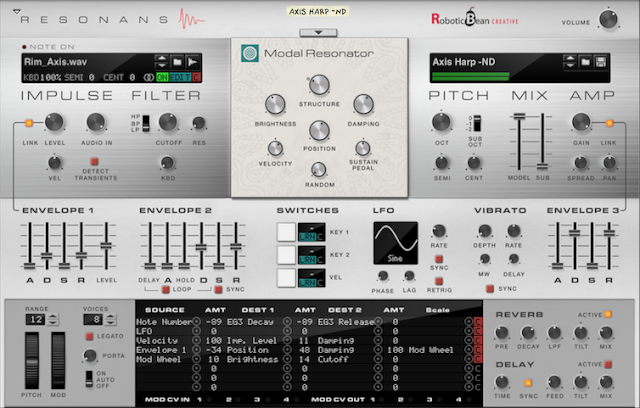Enable Envelope 2 SYNC

(x=218, y=289)
